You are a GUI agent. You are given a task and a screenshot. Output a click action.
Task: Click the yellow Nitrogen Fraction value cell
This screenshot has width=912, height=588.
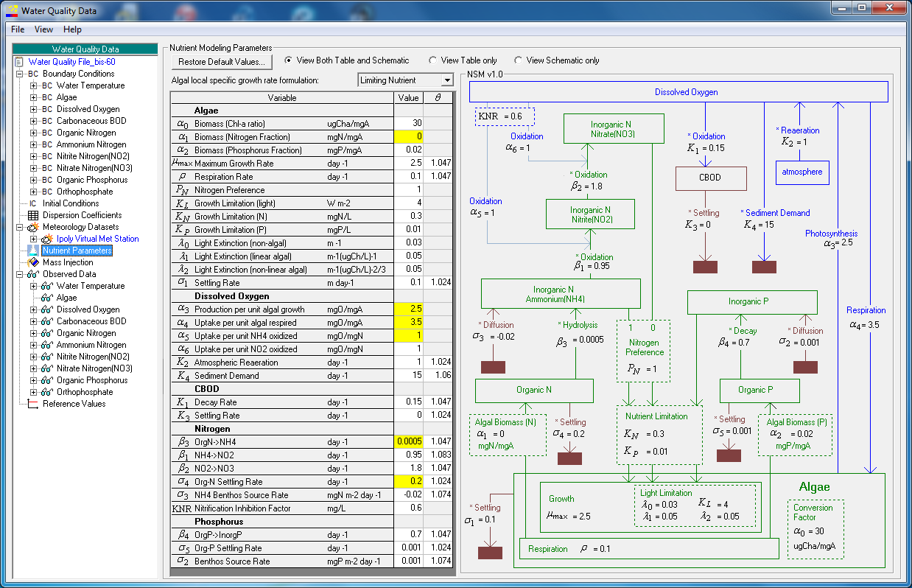tap(409, 137)
